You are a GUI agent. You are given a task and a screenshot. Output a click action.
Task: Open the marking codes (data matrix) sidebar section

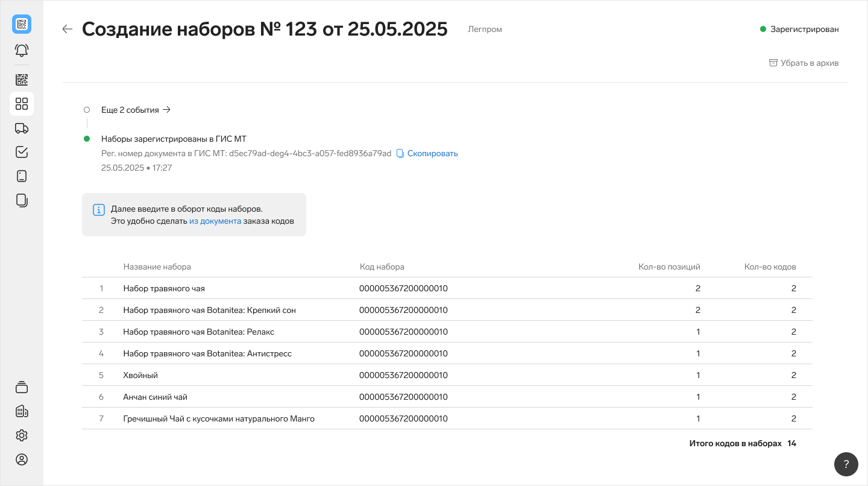[22, 80]
